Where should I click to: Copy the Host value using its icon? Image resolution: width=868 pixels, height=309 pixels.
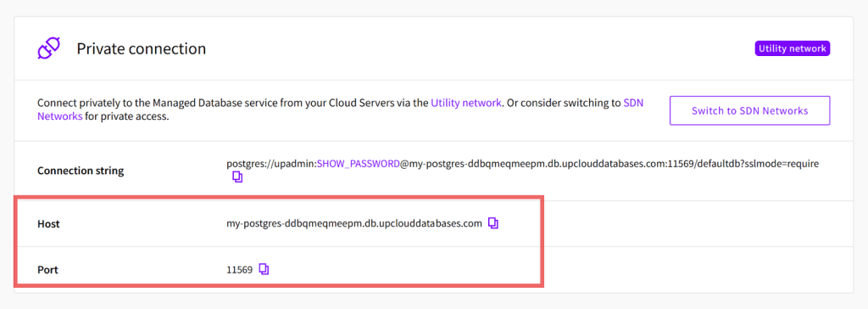point(493,223)
